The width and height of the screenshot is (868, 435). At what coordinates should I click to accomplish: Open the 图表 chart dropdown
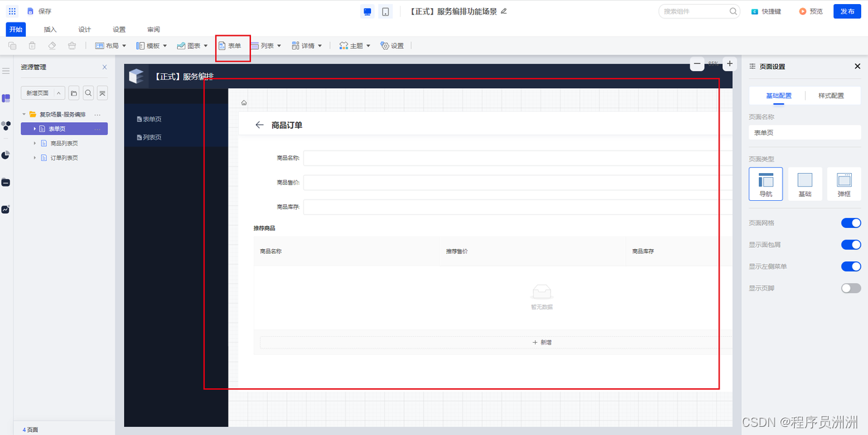[193, 45]
